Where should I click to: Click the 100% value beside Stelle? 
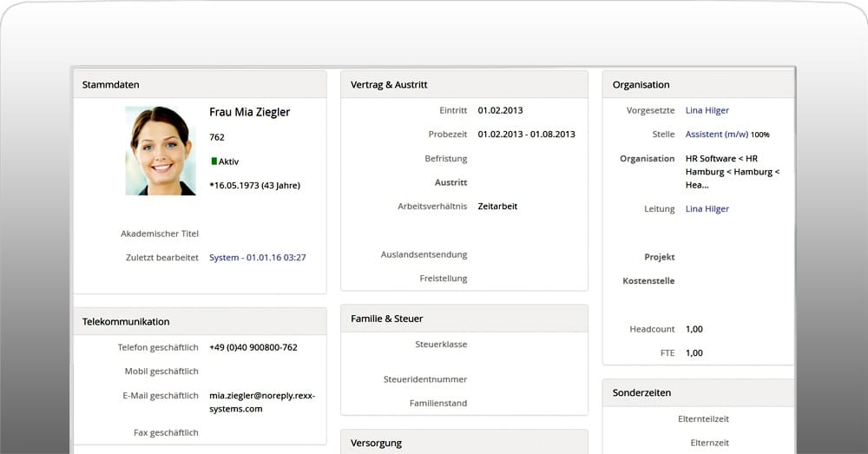(x=760, y=135)
